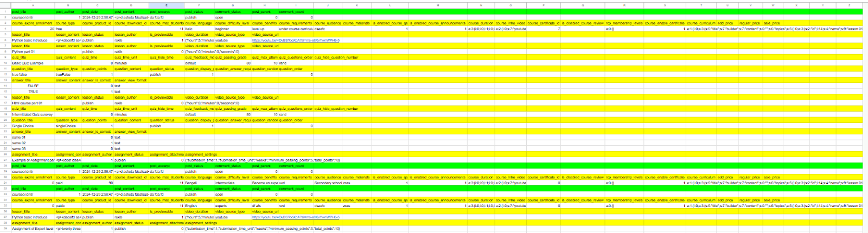Click the 'beginner' difficulty level cell

(233, 29)
